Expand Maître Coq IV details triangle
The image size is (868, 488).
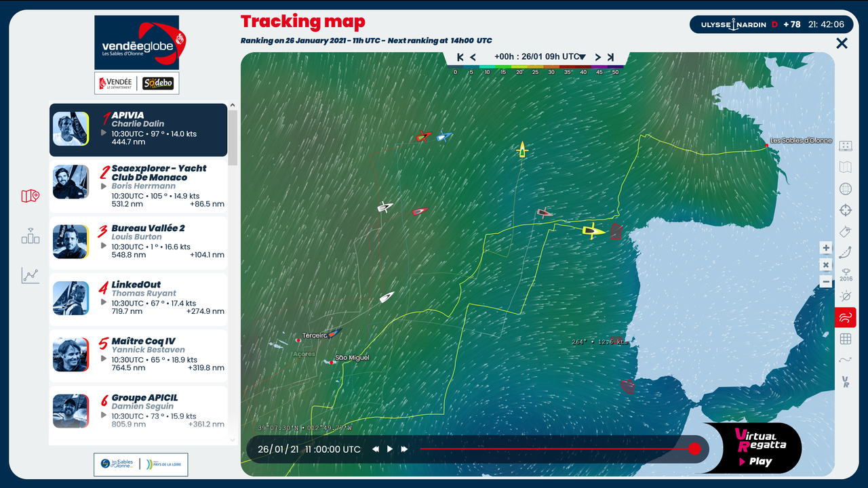click(104, 359)
